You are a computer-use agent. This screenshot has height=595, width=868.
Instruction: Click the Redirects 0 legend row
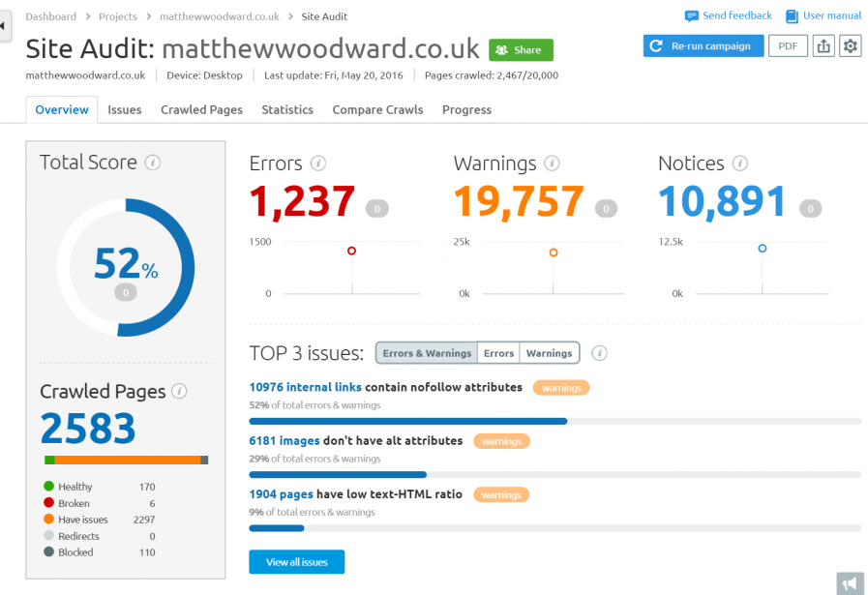tap(100, 536)
